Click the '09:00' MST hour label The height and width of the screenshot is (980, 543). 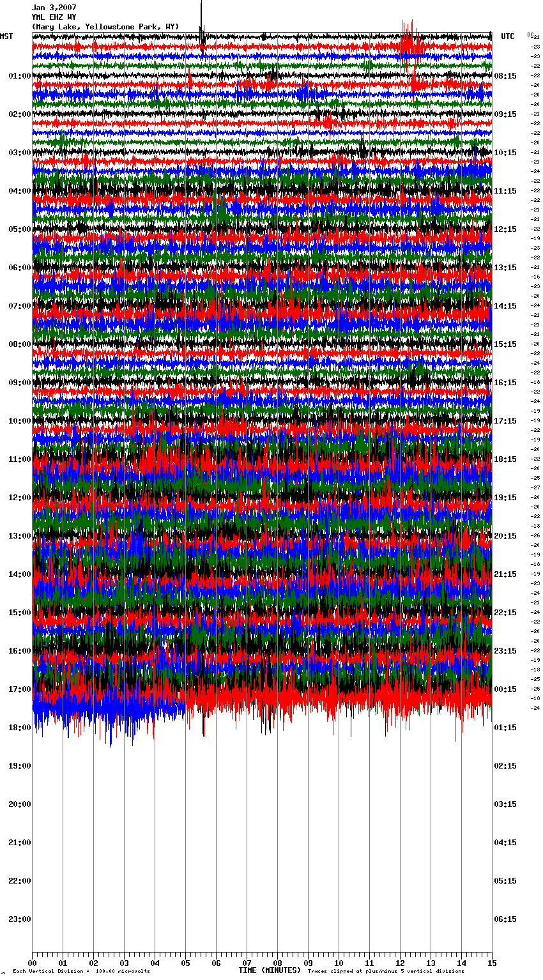20,383
